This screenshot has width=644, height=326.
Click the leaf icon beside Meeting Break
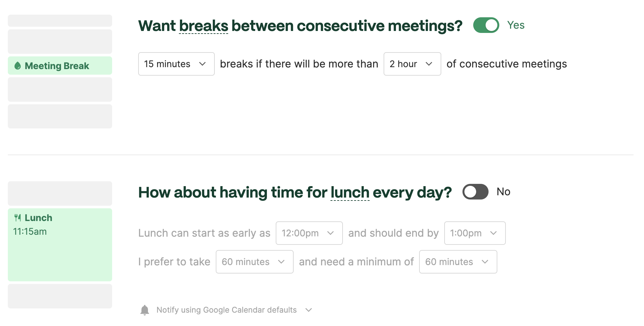[18, 66]
